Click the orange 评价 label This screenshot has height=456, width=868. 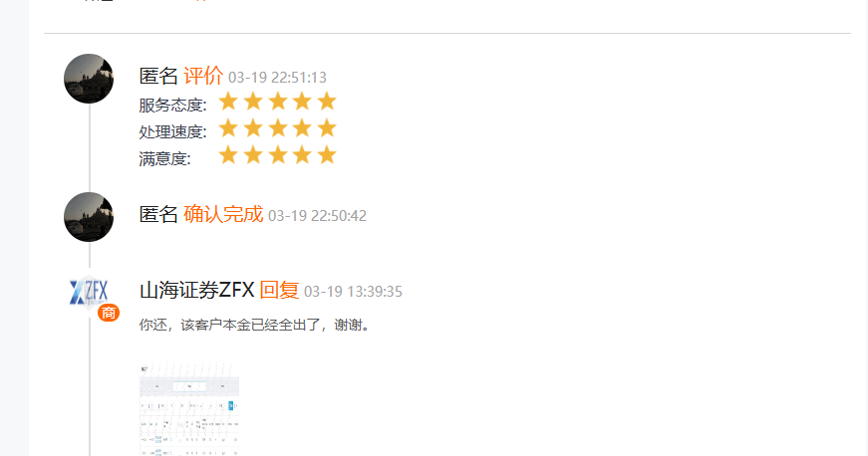(203, 77)
